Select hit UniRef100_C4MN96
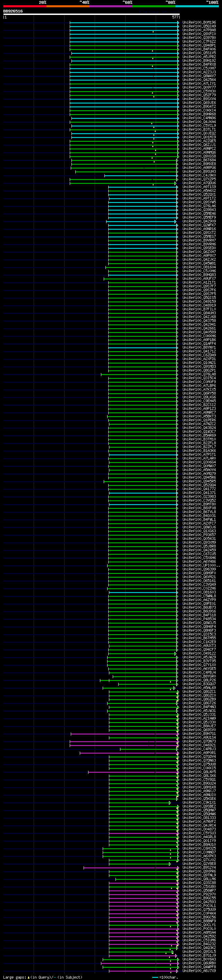This screenshot has width=222, height=980. (199, 118)
